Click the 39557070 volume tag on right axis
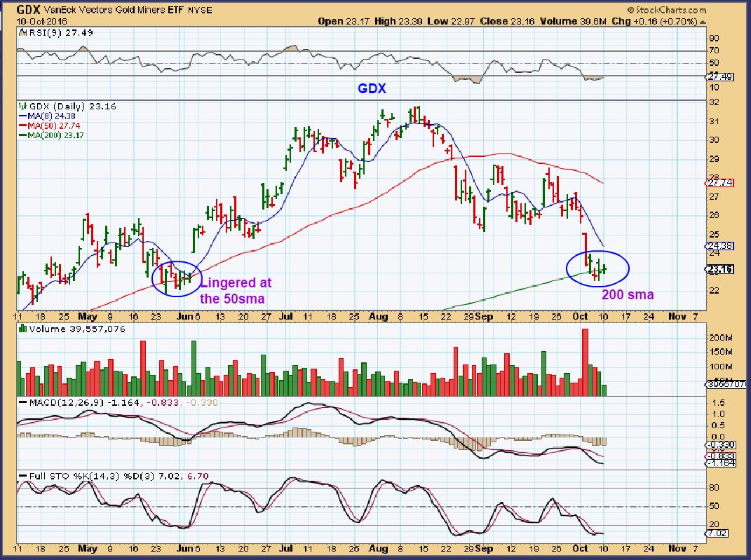The width and height of the screenshot is (751, 560). tap(726, 384)
